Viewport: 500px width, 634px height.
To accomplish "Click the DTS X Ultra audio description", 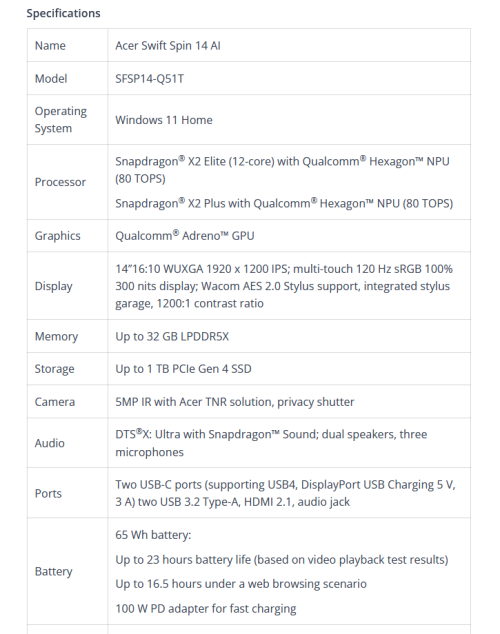I will coord(271,443).
